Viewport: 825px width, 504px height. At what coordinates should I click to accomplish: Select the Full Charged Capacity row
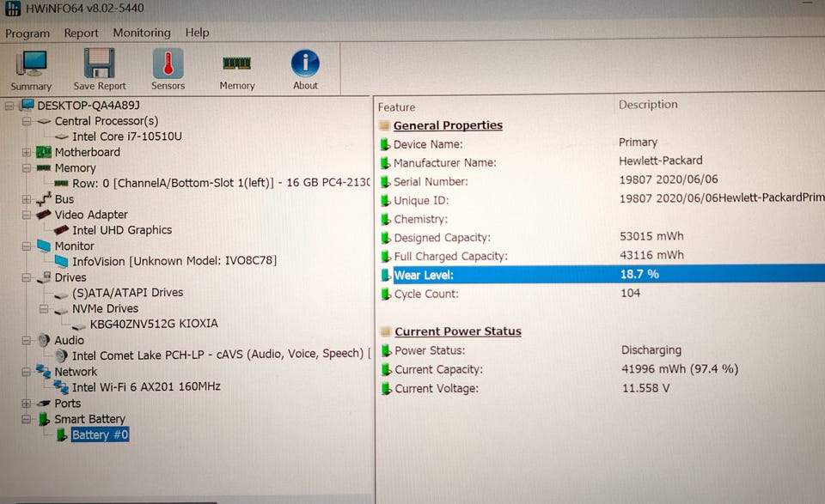[602, 256]
